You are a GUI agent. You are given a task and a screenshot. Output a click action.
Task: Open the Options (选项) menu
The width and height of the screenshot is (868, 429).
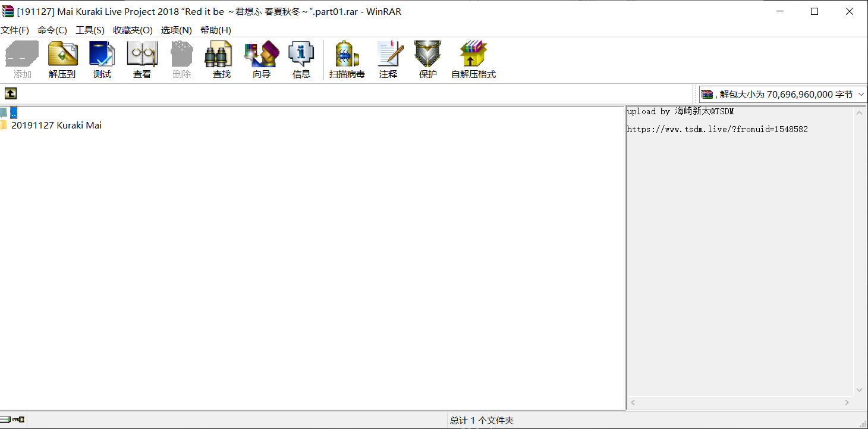176,30
